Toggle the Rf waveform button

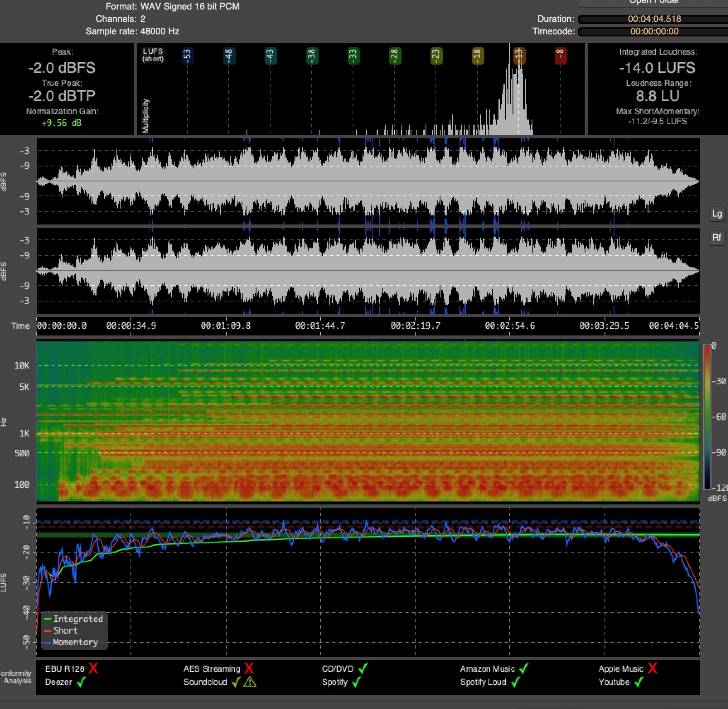point(717,237)
